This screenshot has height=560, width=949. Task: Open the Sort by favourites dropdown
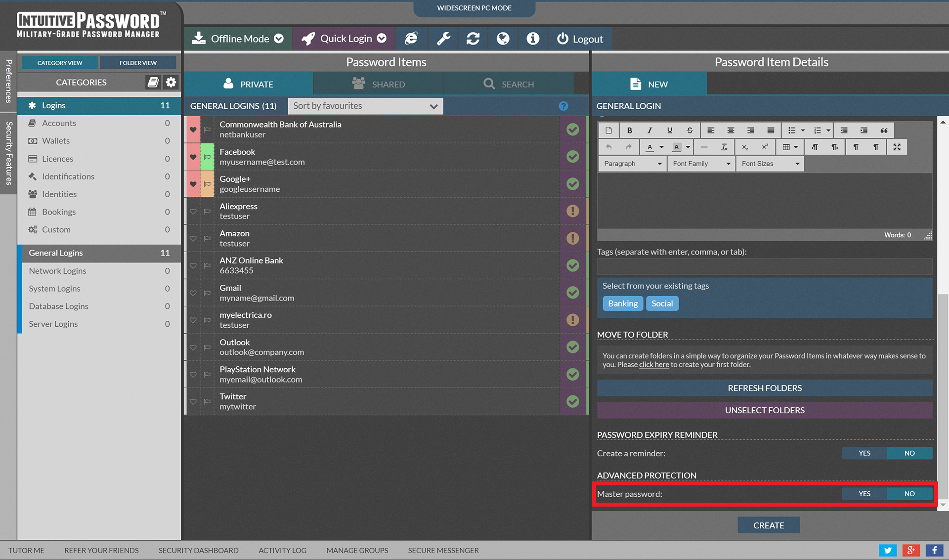pos(365,106)
